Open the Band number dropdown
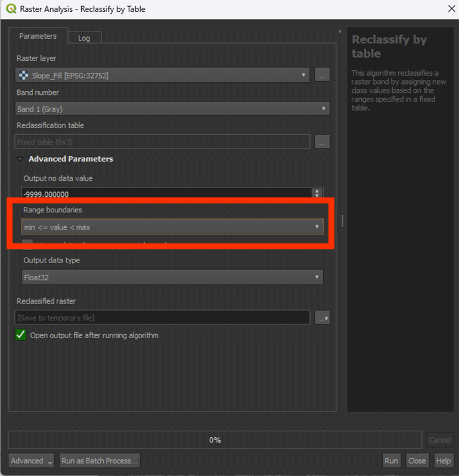Image resolution: width=459 pixels, height=476 pixels. click(x=172, y=109)
